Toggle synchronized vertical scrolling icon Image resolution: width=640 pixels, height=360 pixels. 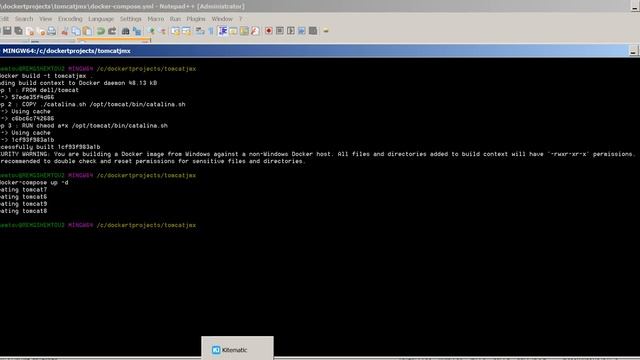(175, 31)
